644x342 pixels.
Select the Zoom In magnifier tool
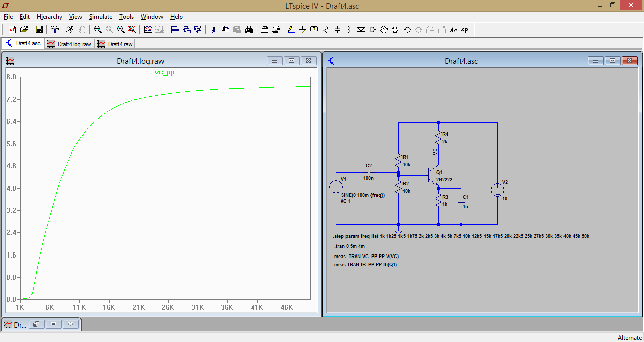(x=98, y=30)
